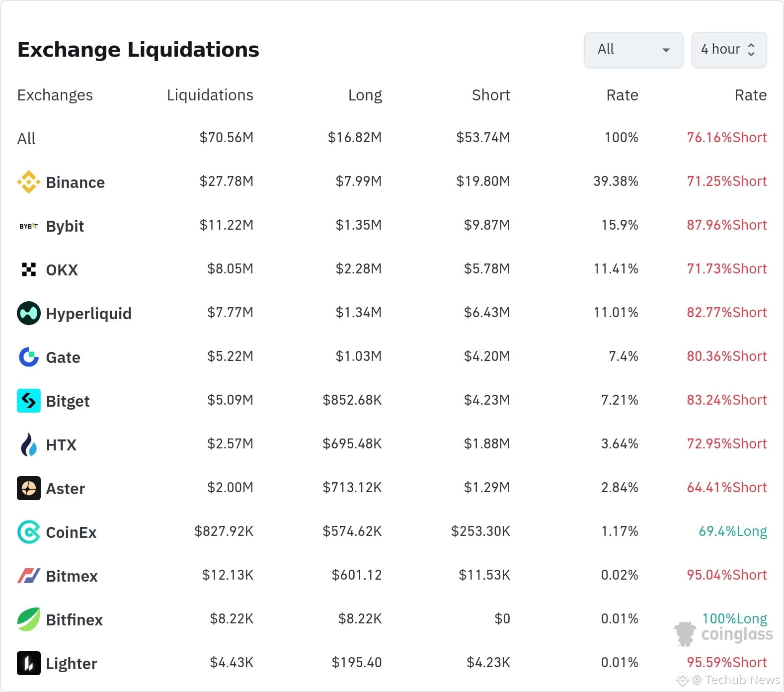Click the Binance logo icon
Viewport: 784px width, 692px height.
tap(29, 182)
